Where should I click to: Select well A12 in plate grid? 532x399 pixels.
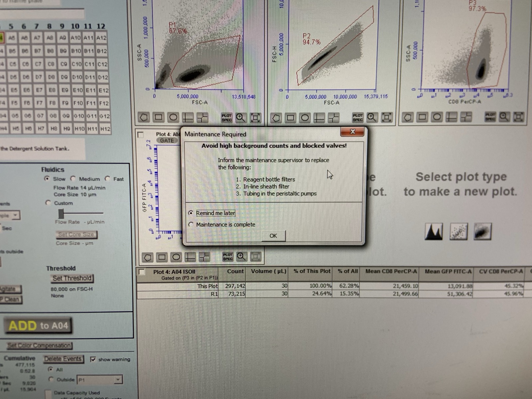point(101,38)
